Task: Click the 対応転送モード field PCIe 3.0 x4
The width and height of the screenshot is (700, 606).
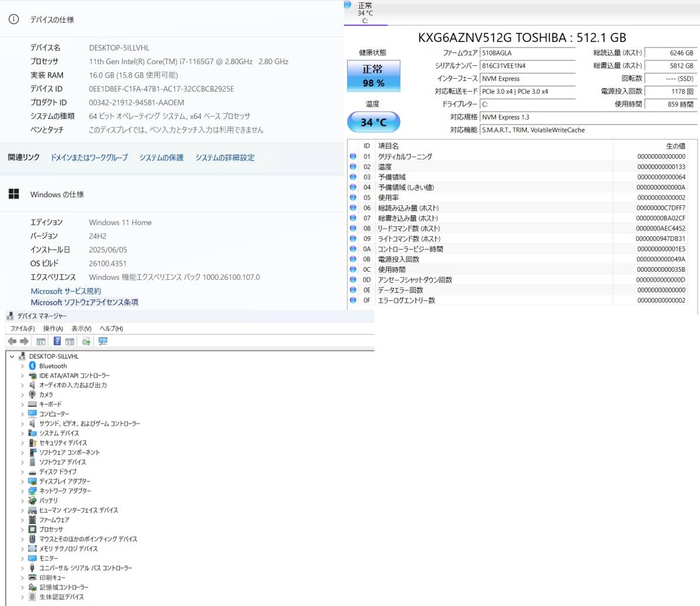Action: (x=527, y=92)
